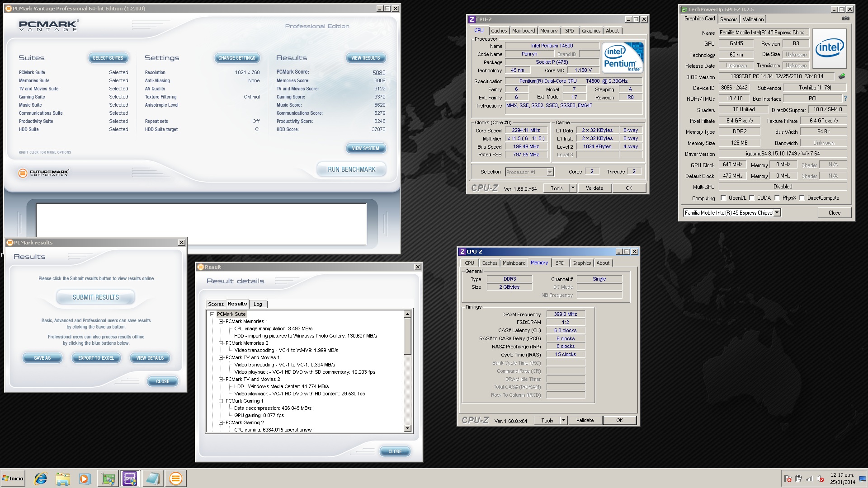The height and width of the screenshot is (488, 868).
Task: Switch to the Log tab in Result details
Action: [x=258, y=304]
